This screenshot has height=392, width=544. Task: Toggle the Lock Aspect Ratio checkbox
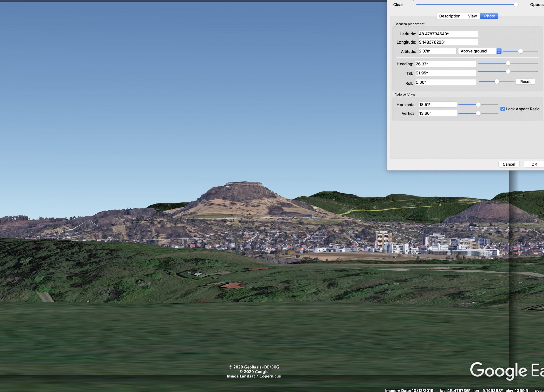[x=503, y=109]
